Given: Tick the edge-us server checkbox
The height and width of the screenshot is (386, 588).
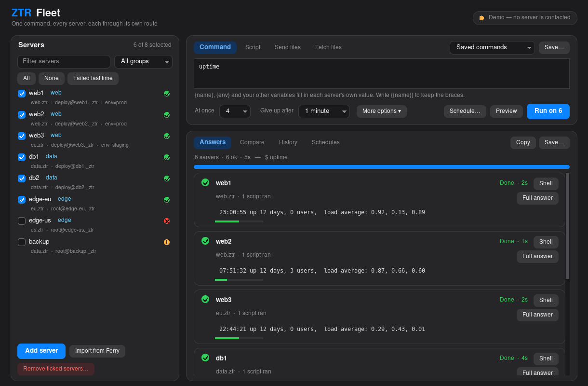Looking at the screenshot, I should point(22,221).
